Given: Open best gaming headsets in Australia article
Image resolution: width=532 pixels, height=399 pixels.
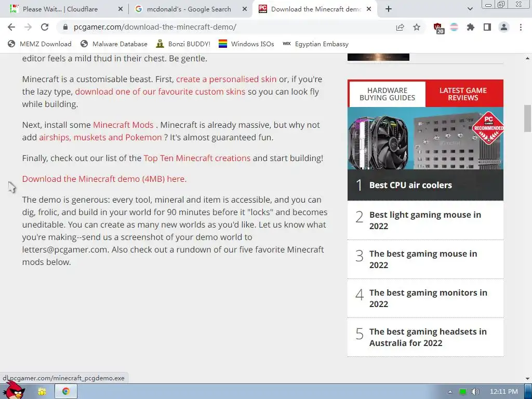Looking at the screenshot, I should pyautogui.click(x=428, y=337).
